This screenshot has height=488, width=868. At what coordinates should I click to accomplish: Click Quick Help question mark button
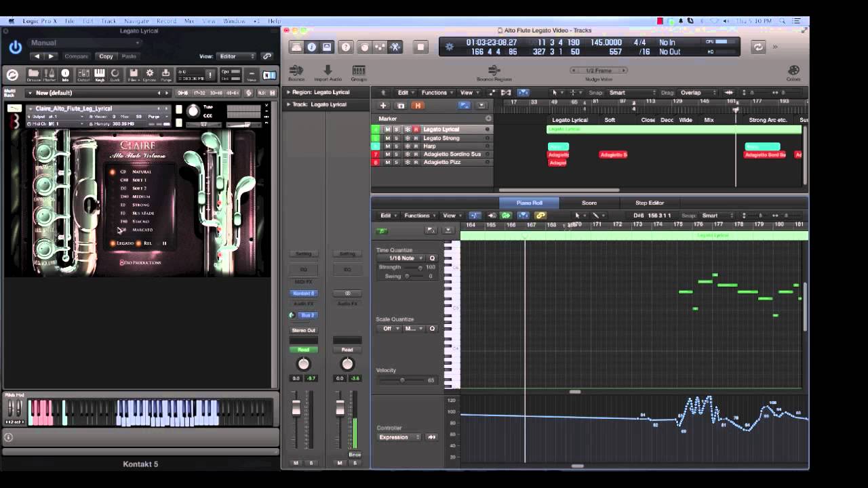pyautogui.click(x=346, y=47)
